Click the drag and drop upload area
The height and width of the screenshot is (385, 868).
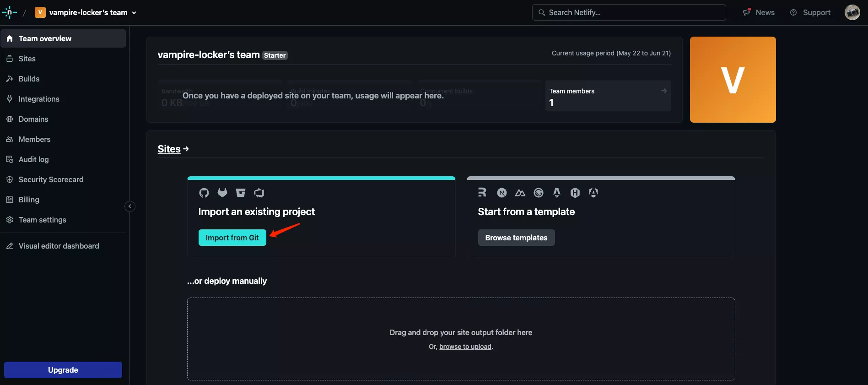461,339
